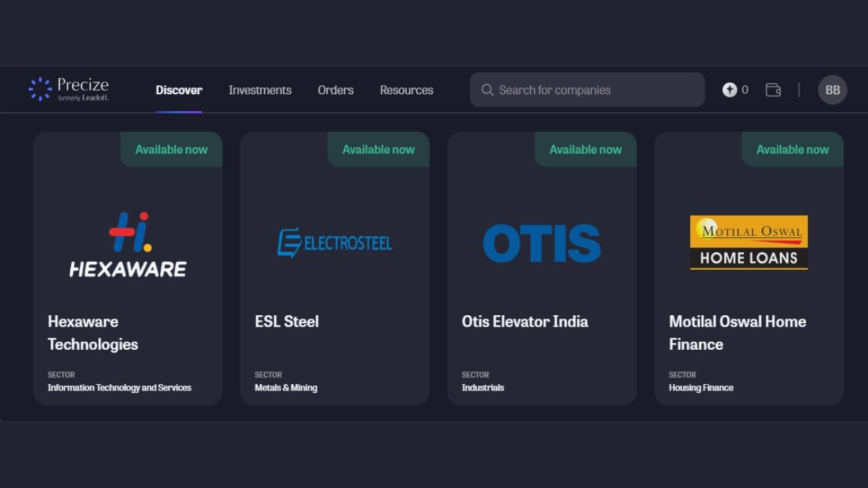Click Available now badge on Motilal Oswal card

click(x=793, y=149)
